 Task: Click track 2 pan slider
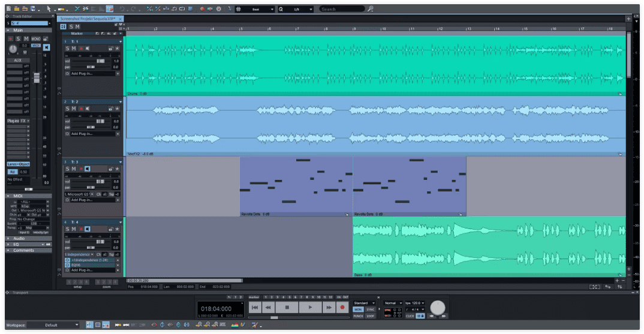(x=91, y=127)
